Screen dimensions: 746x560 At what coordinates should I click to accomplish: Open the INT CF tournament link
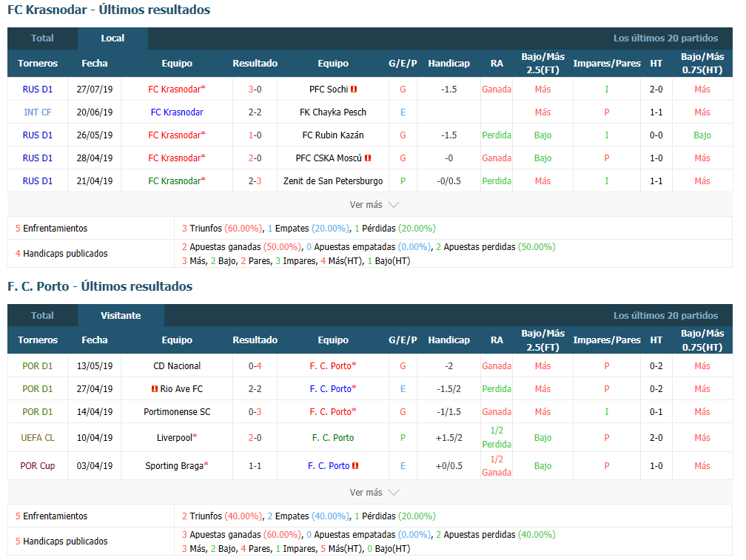[x=38, y=112]
